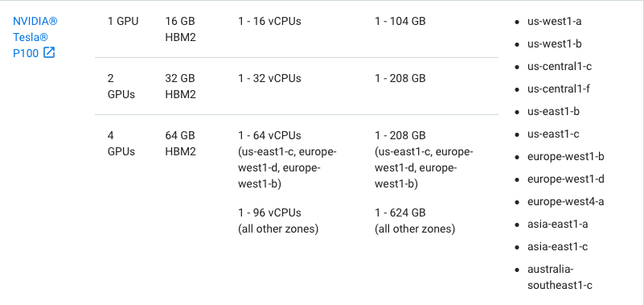
Task: Click the europe-west4-a zone entry
Action: [x=565, y=202]
